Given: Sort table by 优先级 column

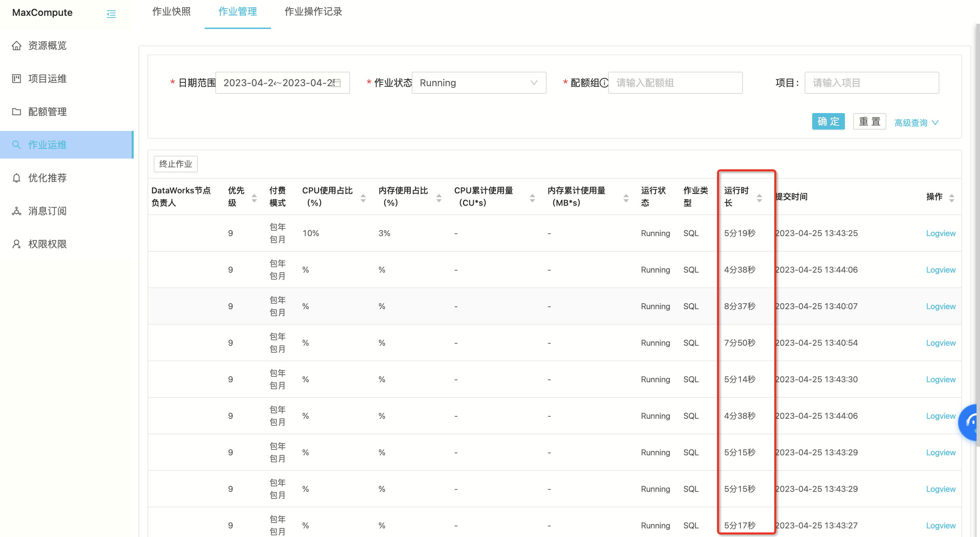Looking at the screenshot, I should (x=254, y=197).
